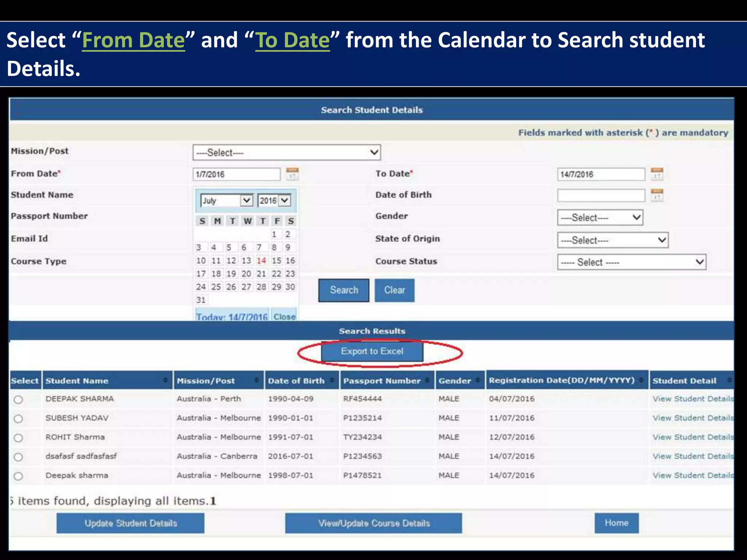Screen dimensions: 747x560
Task: Sort by Passport Number column arrows
Action: point(427,380)
